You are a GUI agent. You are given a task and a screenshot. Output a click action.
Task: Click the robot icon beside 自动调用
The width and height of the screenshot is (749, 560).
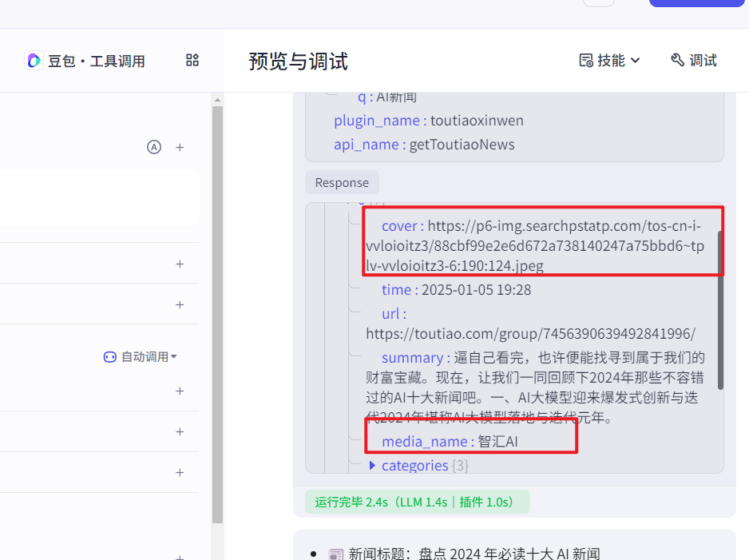click(x=110, y=357)
